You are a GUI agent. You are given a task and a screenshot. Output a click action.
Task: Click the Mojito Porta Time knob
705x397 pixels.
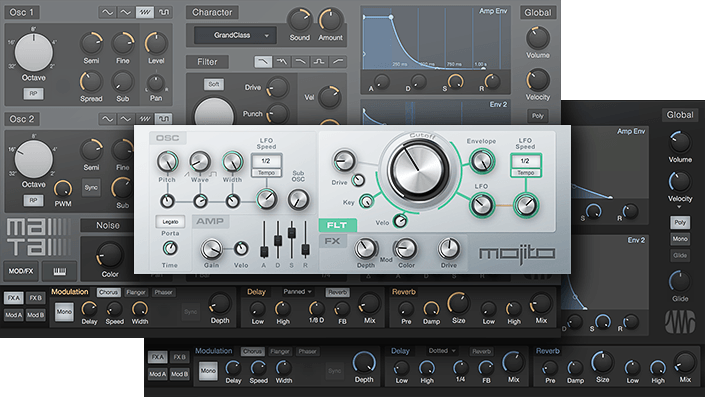point(170,248)
